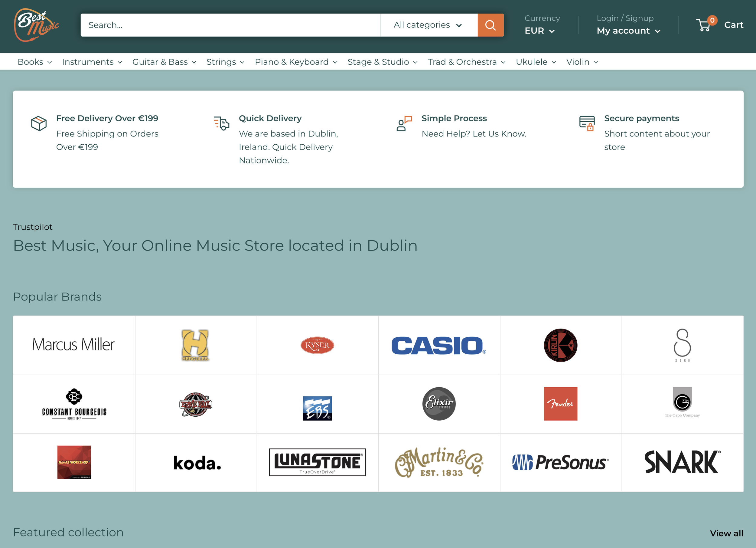756x548 pixels.
Task: Open the shopping cart icon
Action: [x=704, y=25]
